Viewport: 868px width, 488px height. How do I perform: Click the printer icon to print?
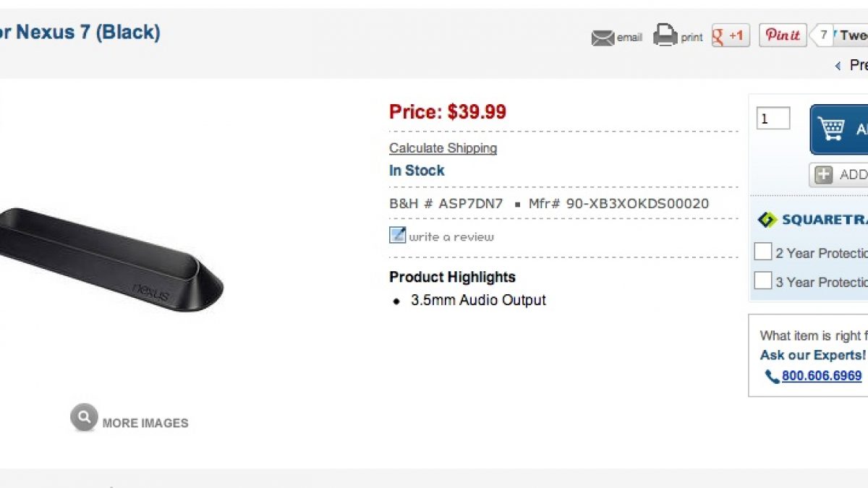click(665, 35)
